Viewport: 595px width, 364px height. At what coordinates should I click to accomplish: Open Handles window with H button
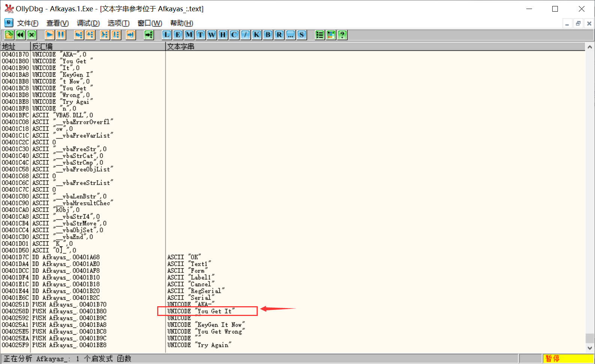(223, 35)
